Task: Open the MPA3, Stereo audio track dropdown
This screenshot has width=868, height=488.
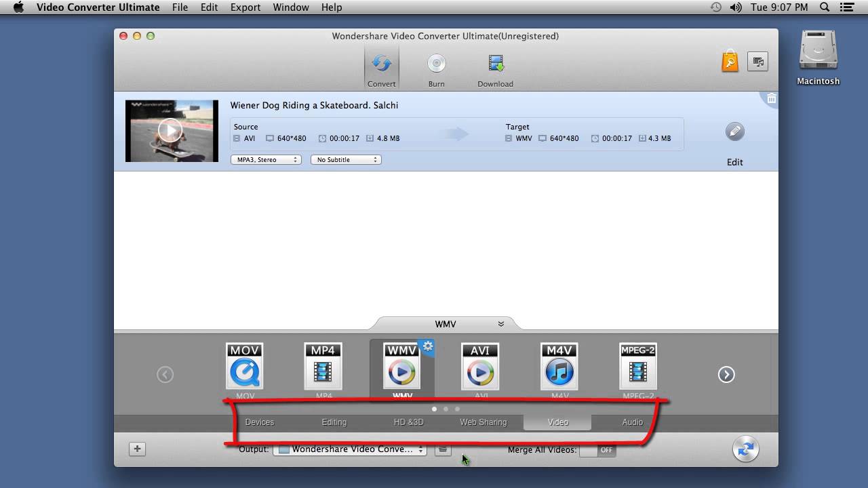Action: pos(266,160)
